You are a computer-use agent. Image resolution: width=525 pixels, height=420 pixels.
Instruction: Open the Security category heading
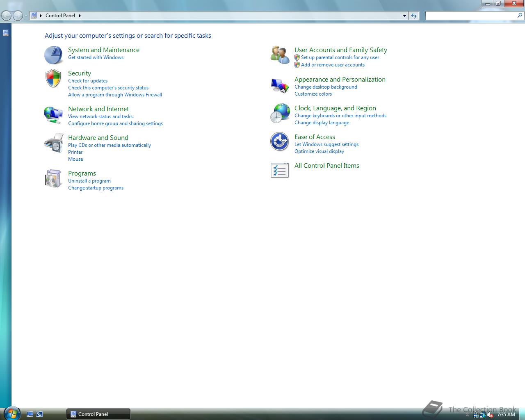click(x=80, y=73)
